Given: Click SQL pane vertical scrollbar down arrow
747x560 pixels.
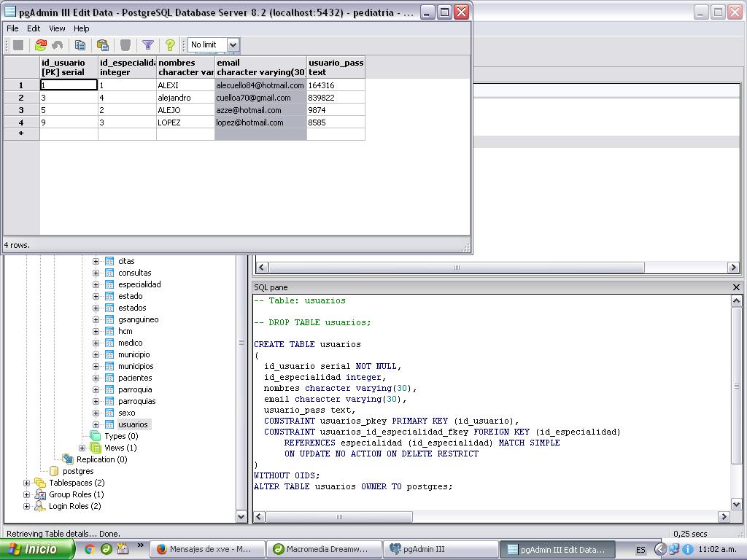Looking at the screenshot, I should [736, 505].
